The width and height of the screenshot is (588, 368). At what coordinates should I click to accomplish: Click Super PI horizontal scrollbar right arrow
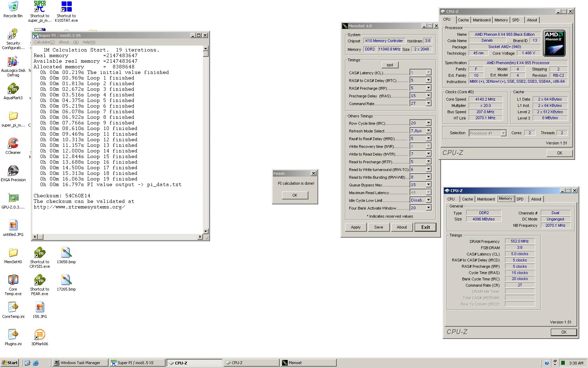click(200, 237)
